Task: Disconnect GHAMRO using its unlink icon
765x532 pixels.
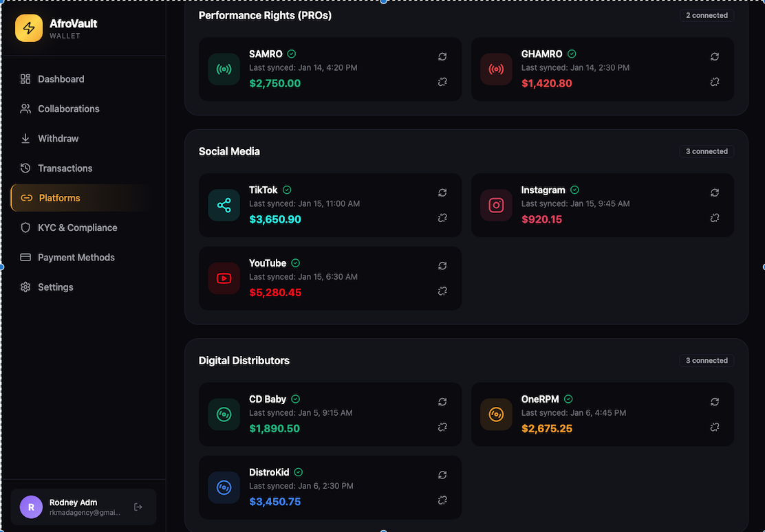Action: (715, 82)
